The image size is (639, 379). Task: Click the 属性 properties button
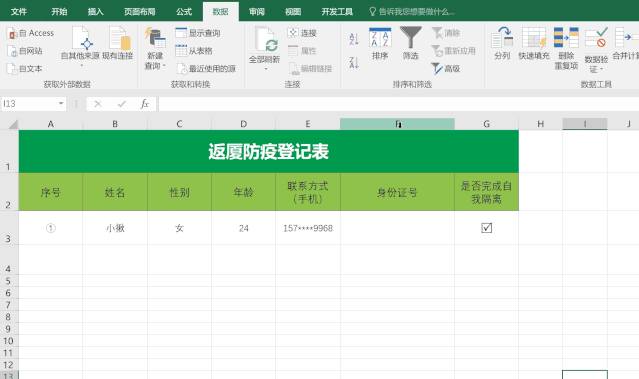click(302, 51)
